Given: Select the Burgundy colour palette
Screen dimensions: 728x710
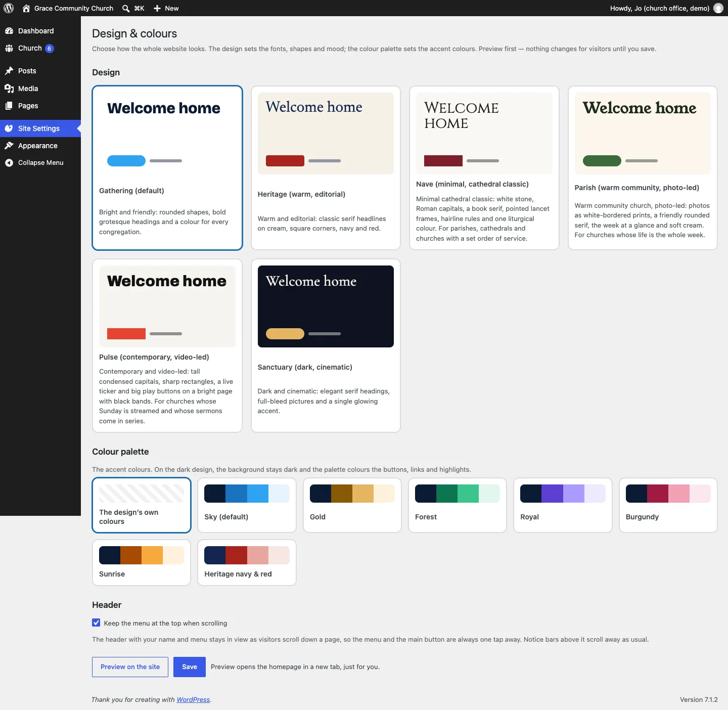Looking at the screenshot, I should pos(668,505).
